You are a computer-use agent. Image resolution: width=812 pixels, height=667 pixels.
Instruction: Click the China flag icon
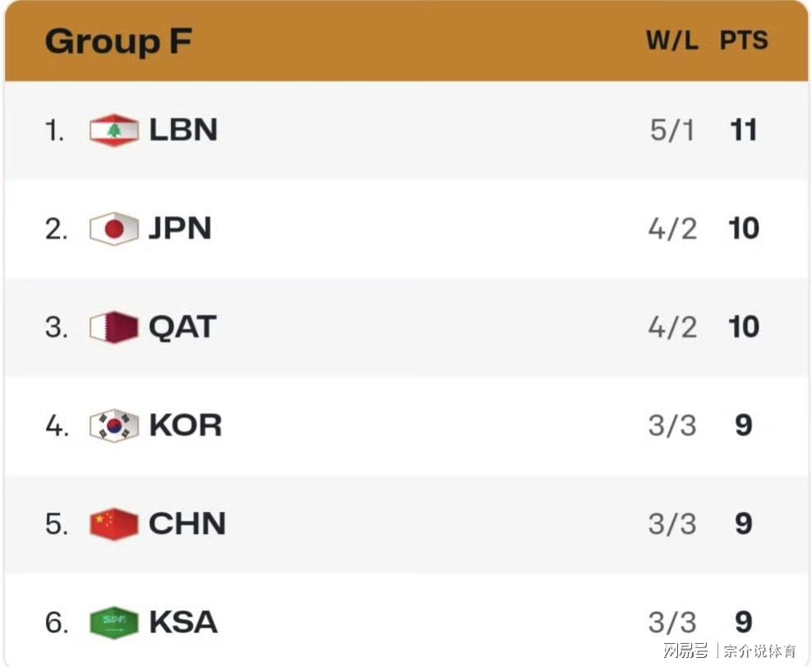tap(114, 524)
